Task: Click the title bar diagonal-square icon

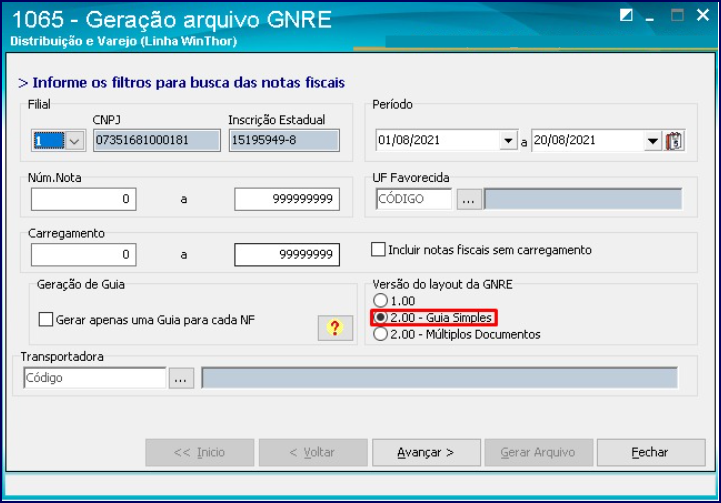Action: tap(626, 15)
